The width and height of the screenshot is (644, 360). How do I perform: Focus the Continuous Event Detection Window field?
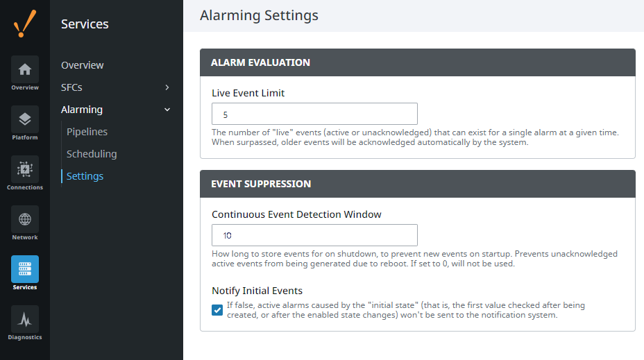click(314, 235)
